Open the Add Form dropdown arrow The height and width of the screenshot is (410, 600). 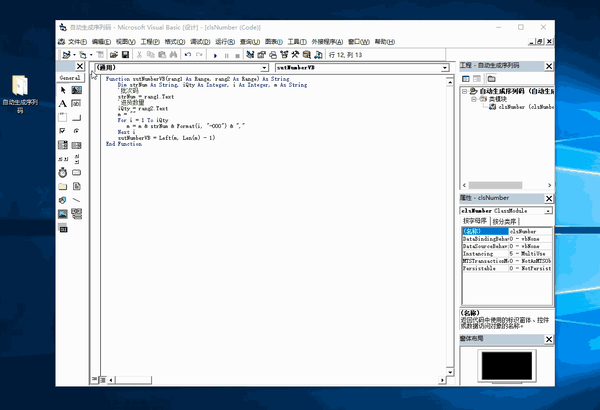pos(91,55)
